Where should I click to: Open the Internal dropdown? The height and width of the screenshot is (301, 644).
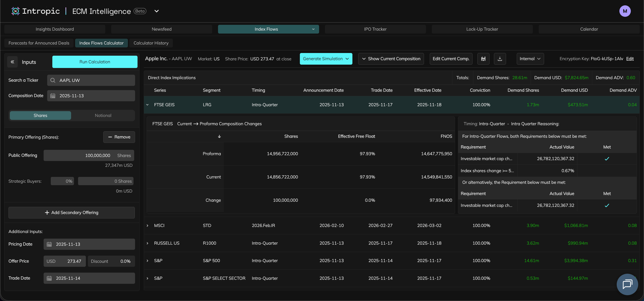[x=530, y=59]
